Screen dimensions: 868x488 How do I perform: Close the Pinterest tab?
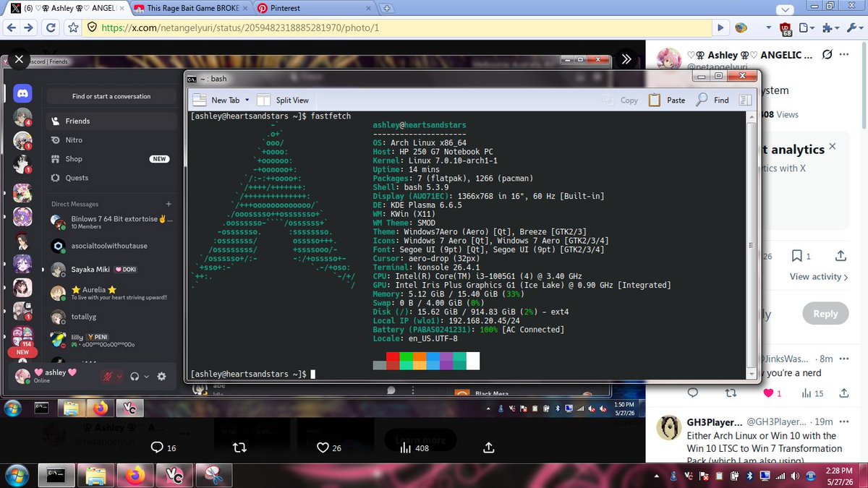coord(368,8)
